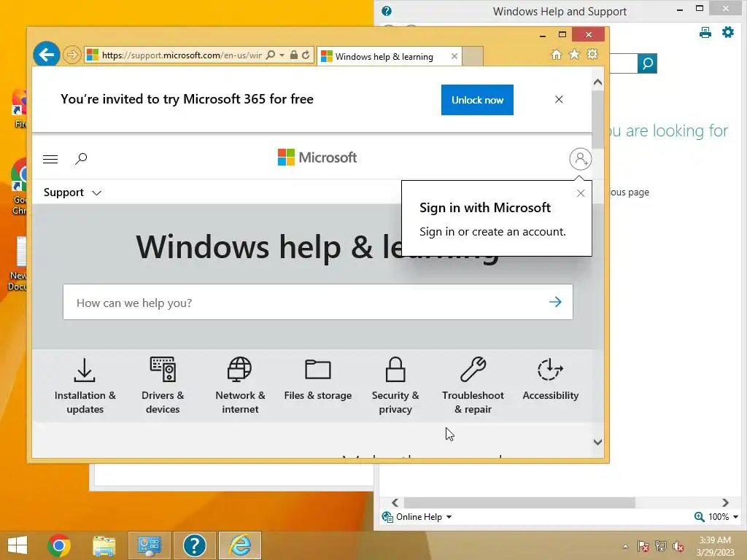Click the Microsoft logo link
747x560 pixels.
pyautogui.click(x=317, y=157)
